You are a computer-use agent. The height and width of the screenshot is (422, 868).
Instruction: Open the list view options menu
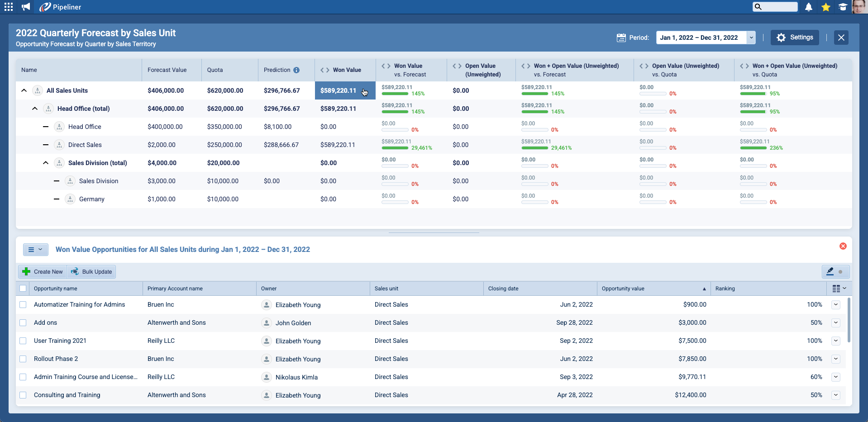[x=35, y=250]
